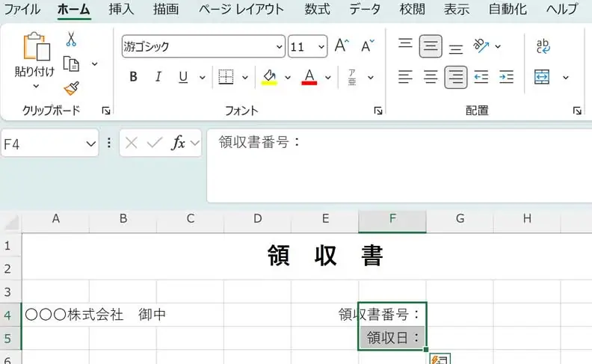Click the text orientation icon
The image size is (592, 364).
[481, 46]
